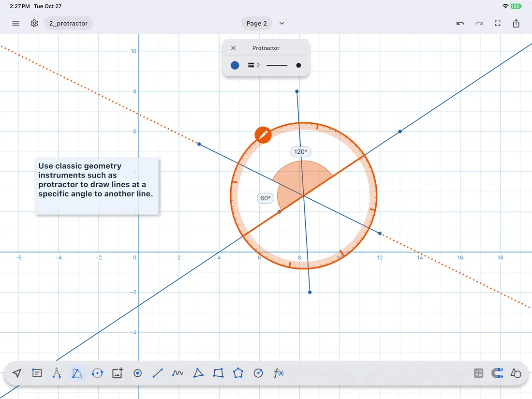Open settings gear
Viewport: 532px width, 399px height.
click(x=34, y=23)
